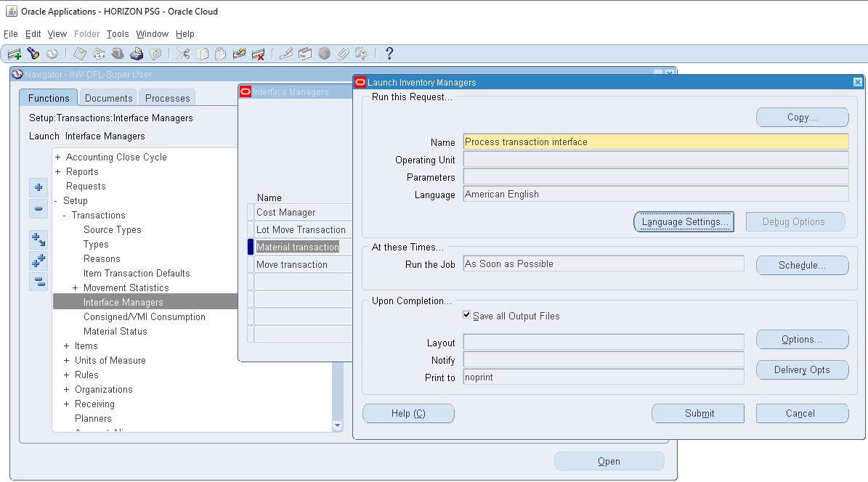Viewport: 868px width, 482px height.
Task: Open the File menu
Action: point(10,33)
